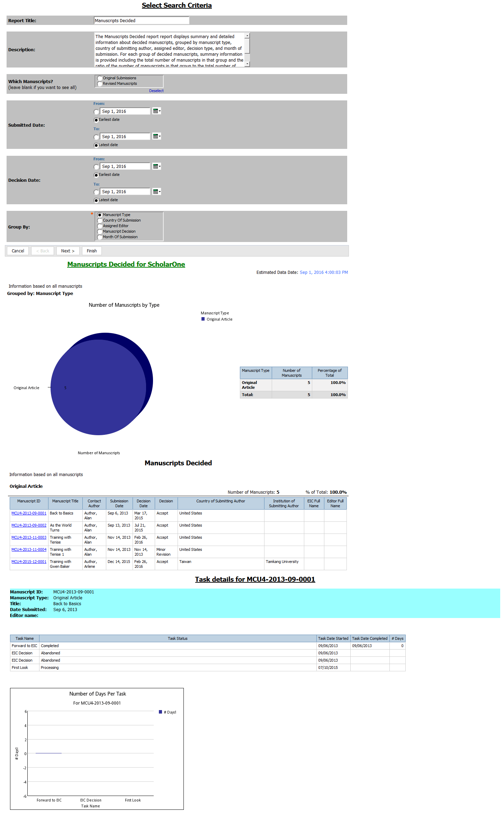Viewport: 504px width, 815px height.
Task: Click Task Status column header
Action: (x=178, y=638)
